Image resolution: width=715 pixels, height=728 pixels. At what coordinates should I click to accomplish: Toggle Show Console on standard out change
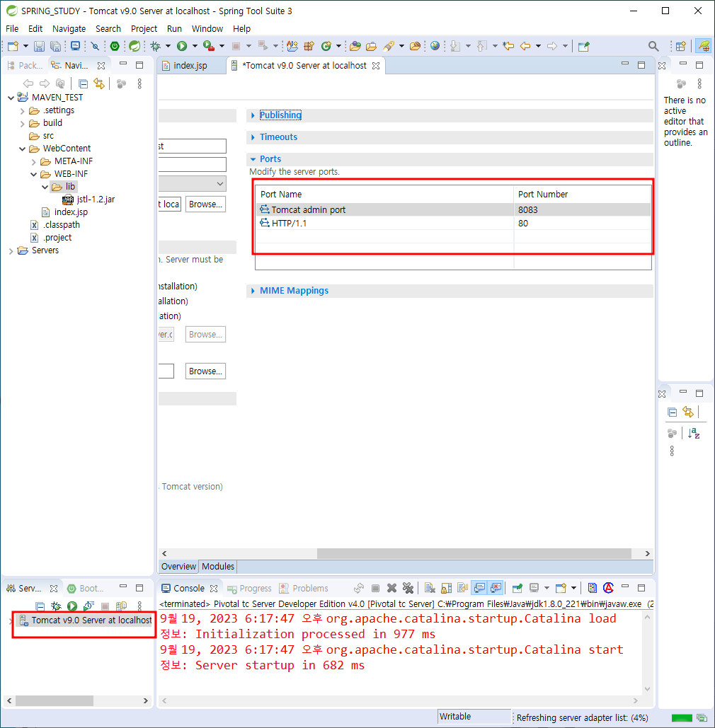tap(479, 588)
